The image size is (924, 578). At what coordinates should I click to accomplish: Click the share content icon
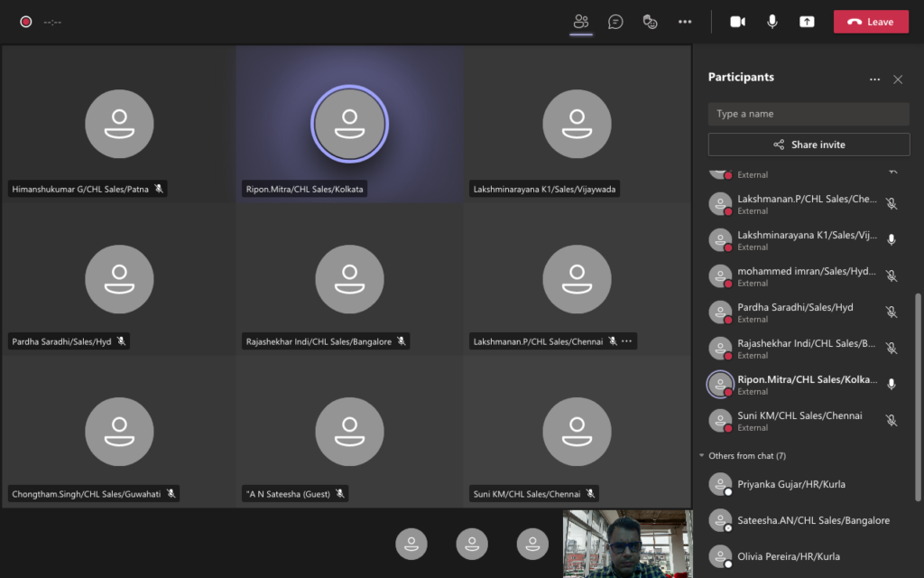(x=807, y=22)
